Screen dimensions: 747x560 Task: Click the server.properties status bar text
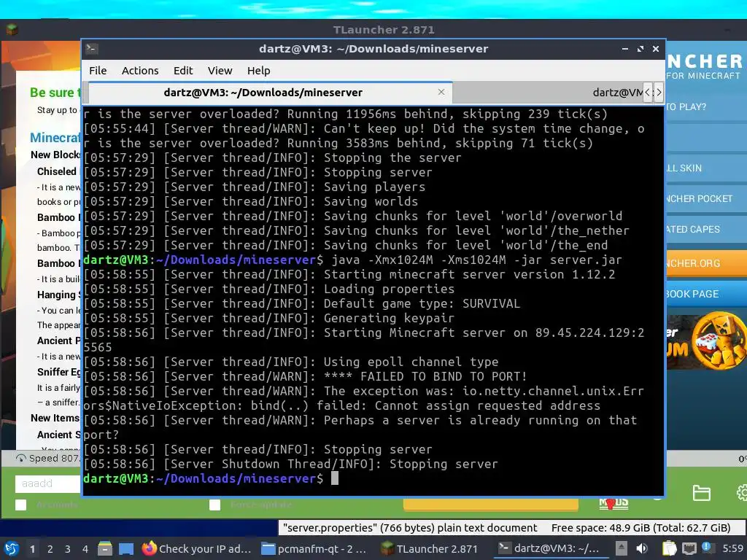(x=410, y=528)
